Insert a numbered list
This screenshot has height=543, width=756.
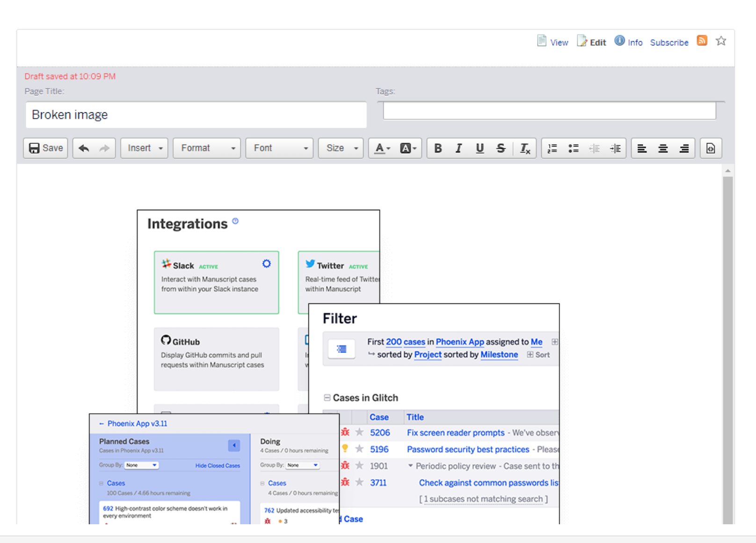click(x=552, y=148)
